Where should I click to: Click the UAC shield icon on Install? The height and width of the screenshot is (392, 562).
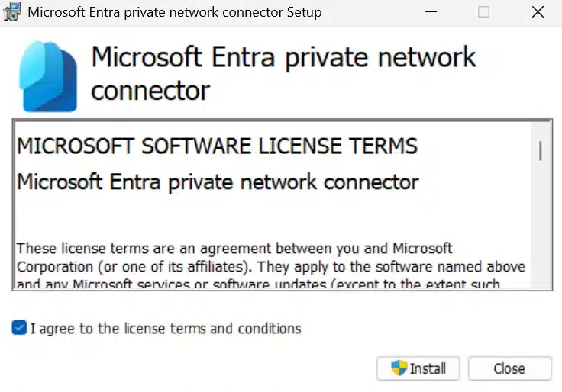coord(399,368)
